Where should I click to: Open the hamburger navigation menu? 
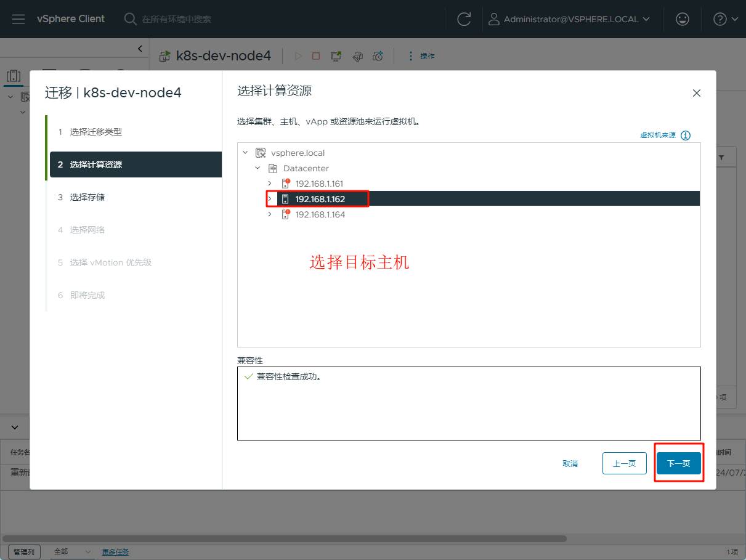click(x=18, y=19)
